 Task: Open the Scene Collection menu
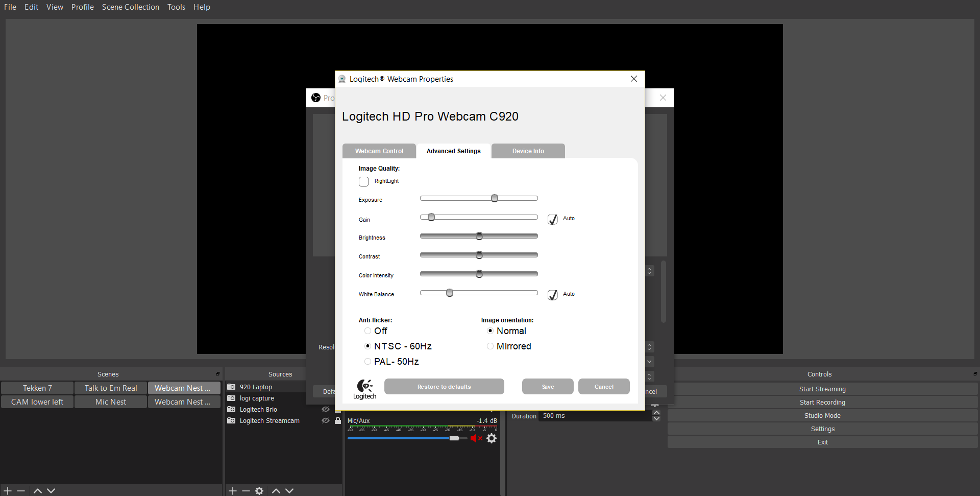(x=131, y=7)
